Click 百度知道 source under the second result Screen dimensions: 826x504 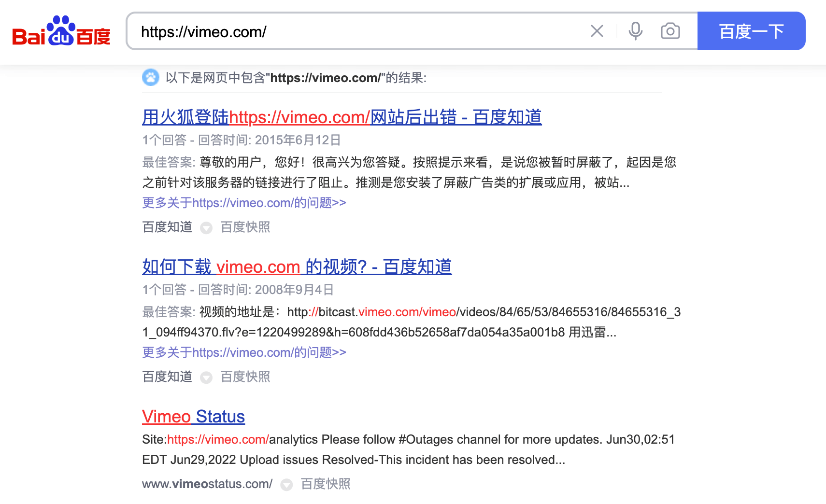point(167,377)
